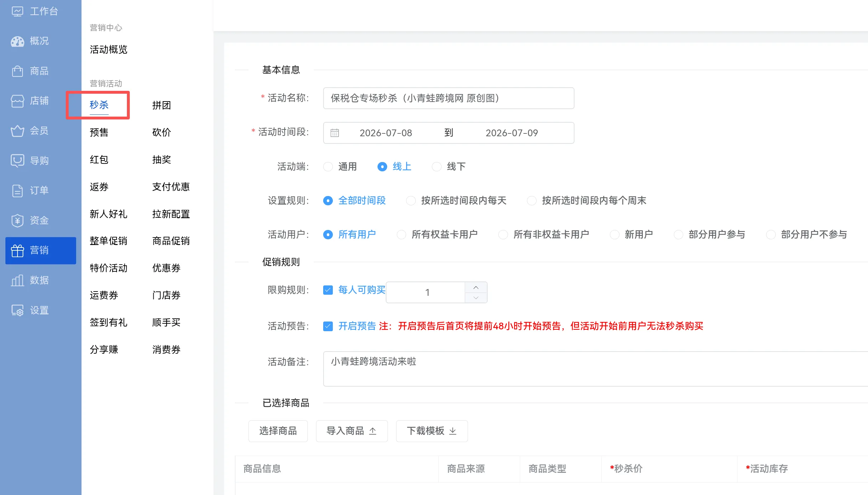Click the purchase limit number input
Image resolution: width=868 pixels, height=495 pixels.
(x=426, y=293)
